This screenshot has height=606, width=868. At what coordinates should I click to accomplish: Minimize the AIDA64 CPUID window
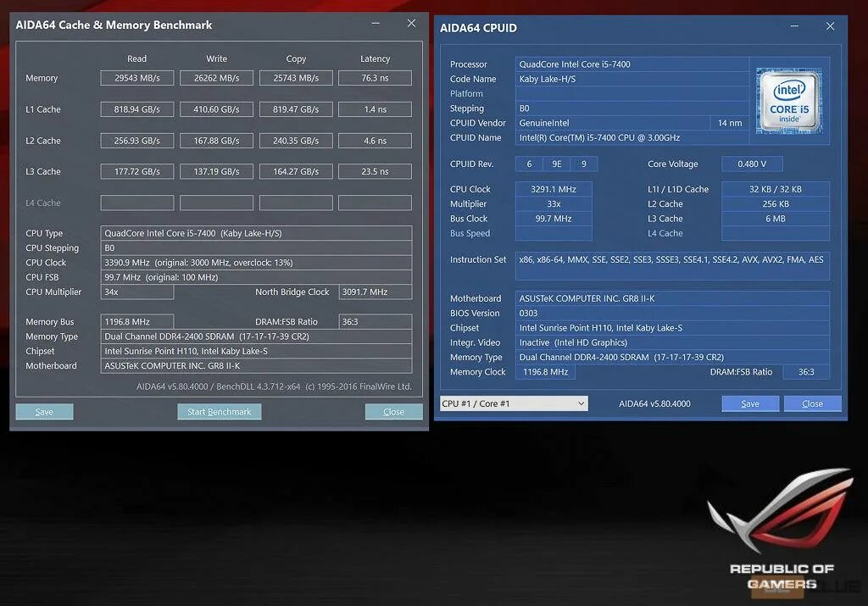tap(794, 26)
